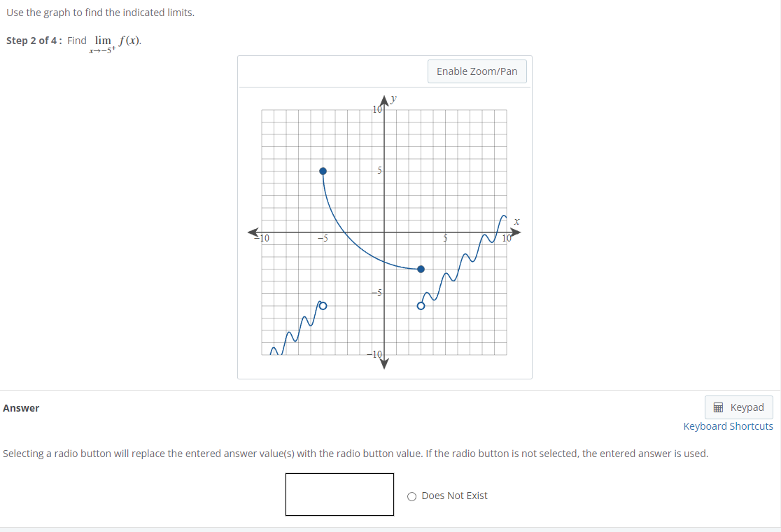Enable Zoom/Pan on the graph

pos(477,71)
